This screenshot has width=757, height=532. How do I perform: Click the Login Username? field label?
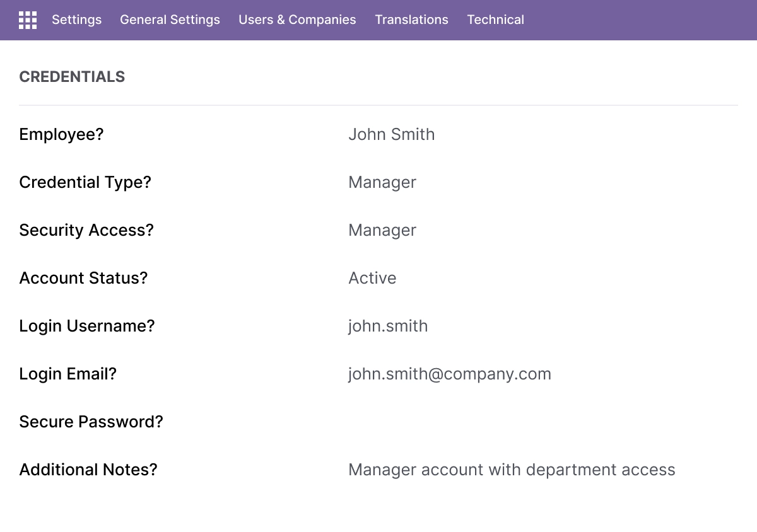(x=87, y=326)
